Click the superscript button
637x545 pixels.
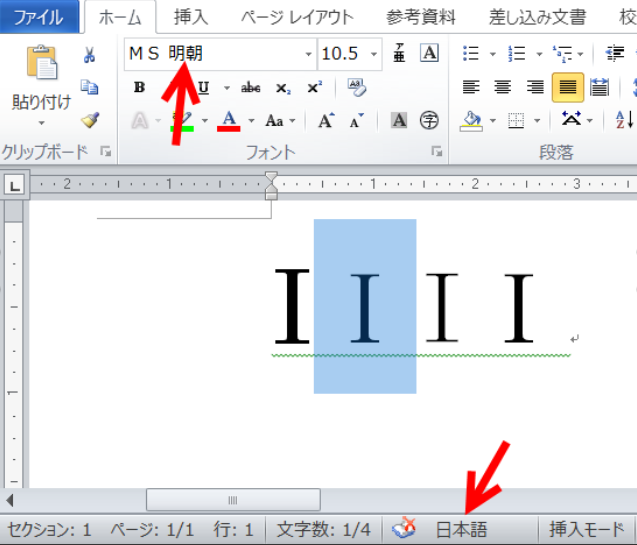[315, 88]
